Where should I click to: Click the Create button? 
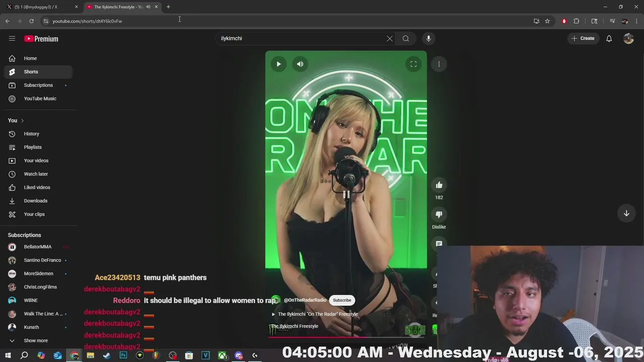583,39
